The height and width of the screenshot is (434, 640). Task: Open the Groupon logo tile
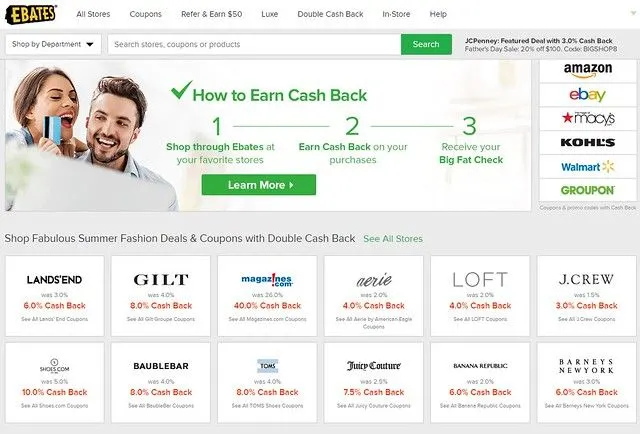click(x=588, y=190)
